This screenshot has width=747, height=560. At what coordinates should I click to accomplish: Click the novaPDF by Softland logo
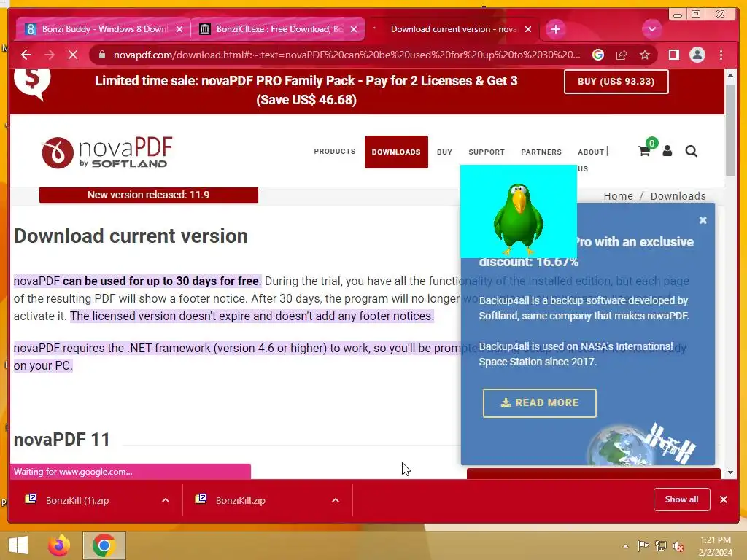[107, 152]
